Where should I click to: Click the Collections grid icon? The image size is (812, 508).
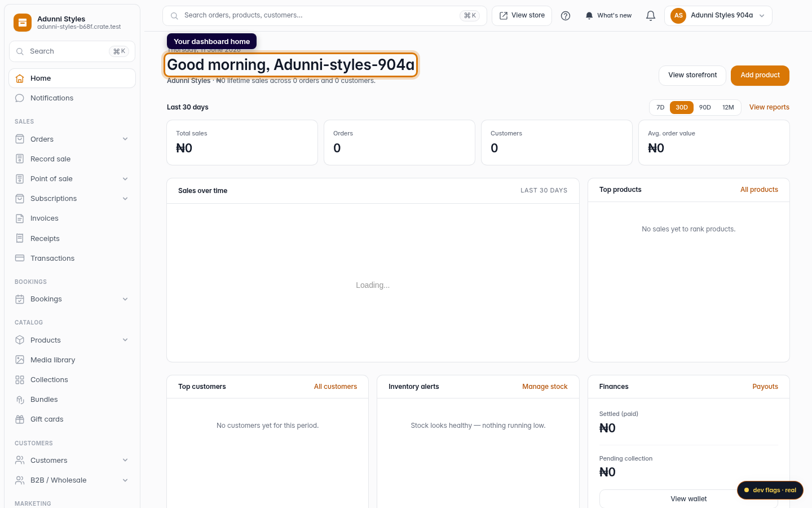[x=20, y=380]
